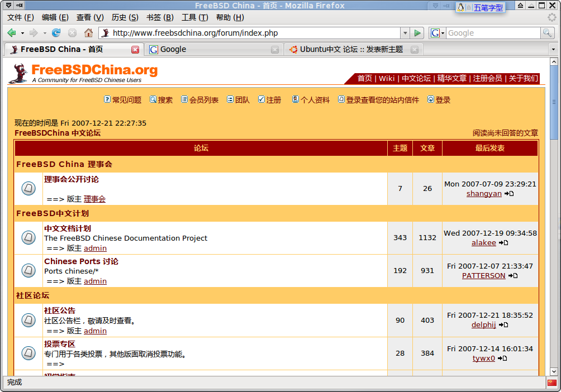561x392 pixels.
Task: Open the 查看 (V) menu
Action: click(x=90, y=17)
